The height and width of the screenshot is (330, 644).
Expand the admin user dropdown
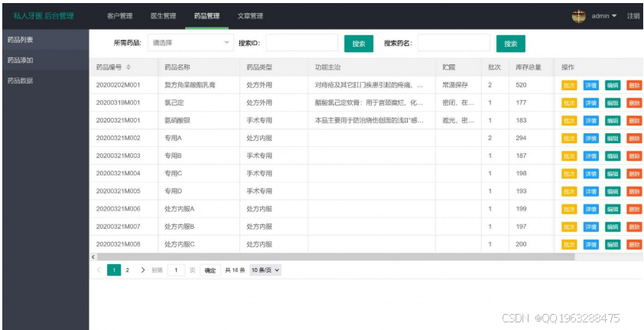(x=603, y=16)
